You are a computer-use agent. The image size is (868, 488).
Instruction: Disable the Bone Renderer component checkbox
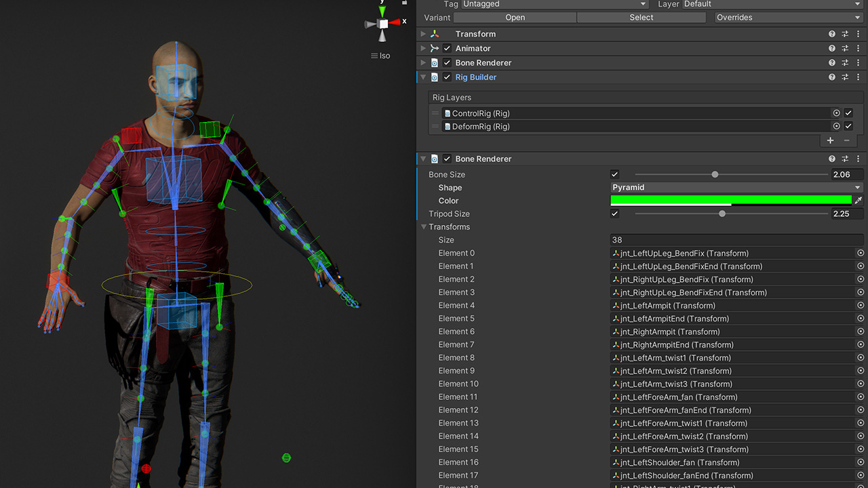446,159
